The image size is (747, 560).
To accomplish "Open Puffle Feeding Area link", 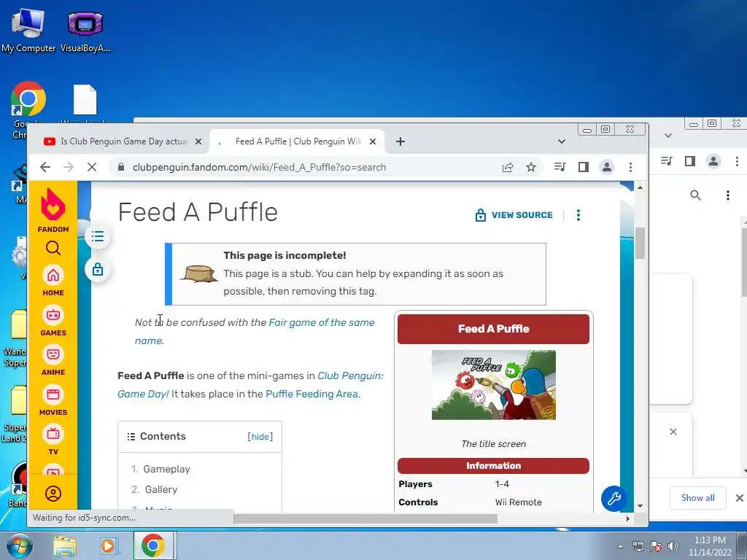I will coord(311,394).
